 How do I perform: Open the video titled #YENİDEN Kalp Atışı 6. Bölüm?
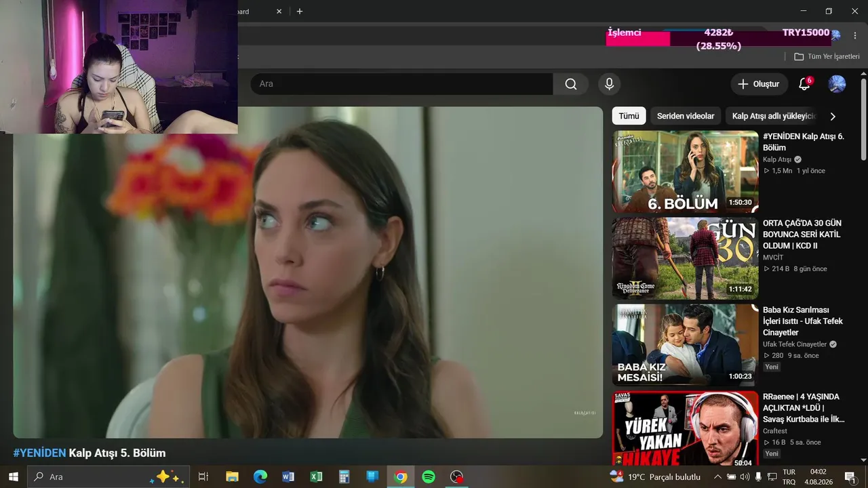(804, 142)
